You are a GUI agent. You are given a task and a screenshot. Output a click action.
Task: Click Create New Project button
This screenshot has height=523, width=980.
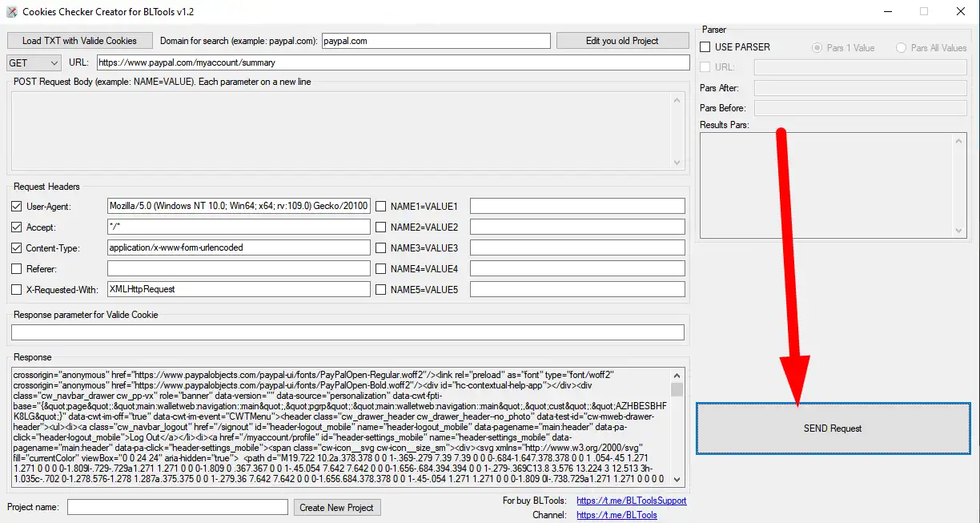tap(336, 507)
